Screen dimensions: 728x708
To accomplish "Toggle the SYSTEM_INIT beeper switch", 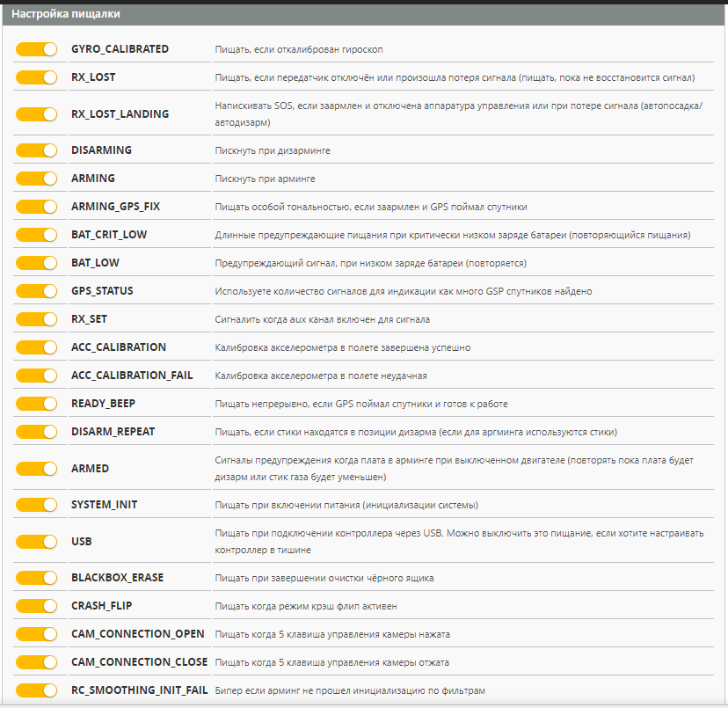I will tap(36, 505).
